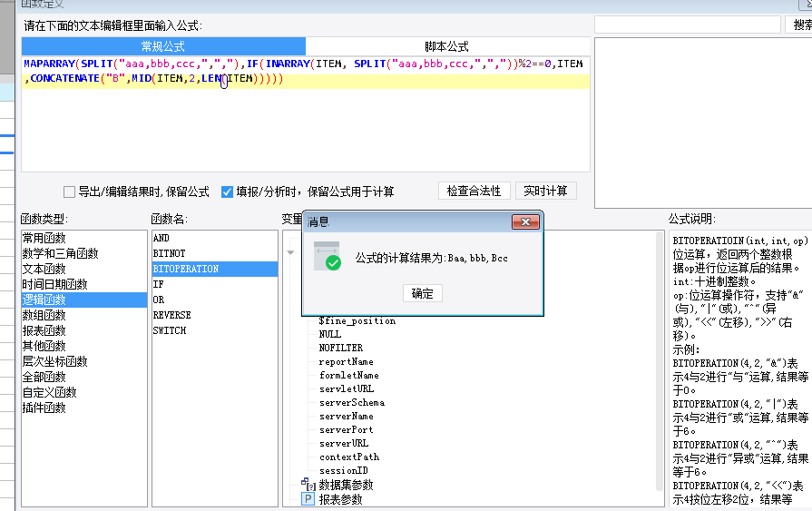The height and width of the screenshot is (511, 812).
Task: Select BITOPERATION function name
Action: pyautogui.click(x=215, y=269)
